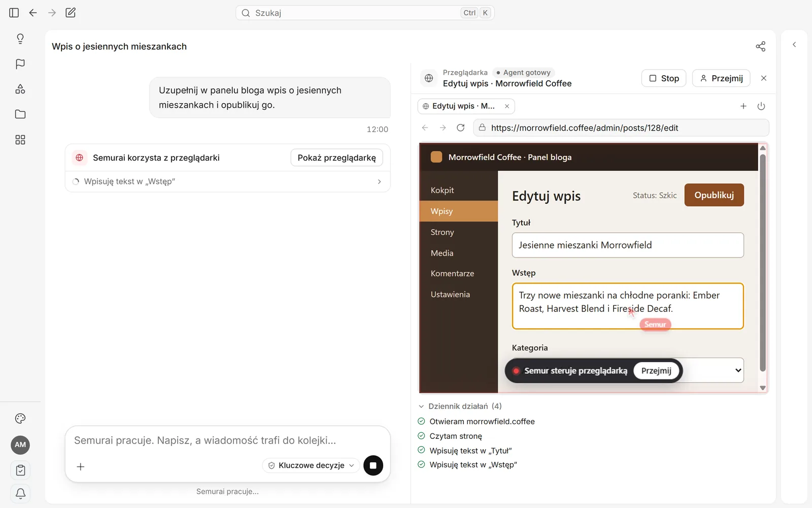Open the shapes icon in sidebar
The image size is (812, 508).
(20, 89)
